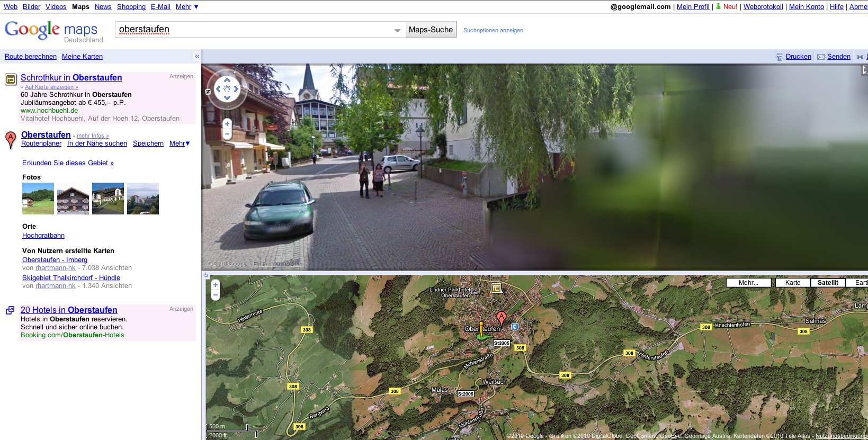Open Oberstaufen - Imberg user map

[55, 260]
